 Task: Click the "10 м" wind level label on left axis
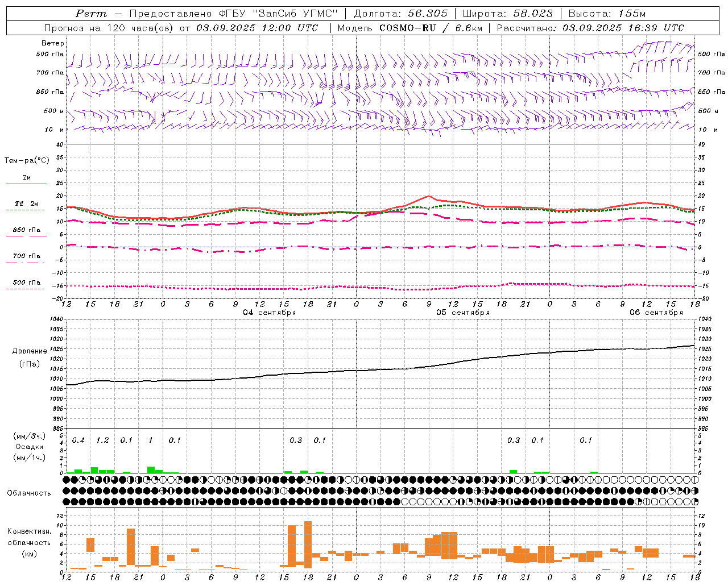(x=55, y=130)
